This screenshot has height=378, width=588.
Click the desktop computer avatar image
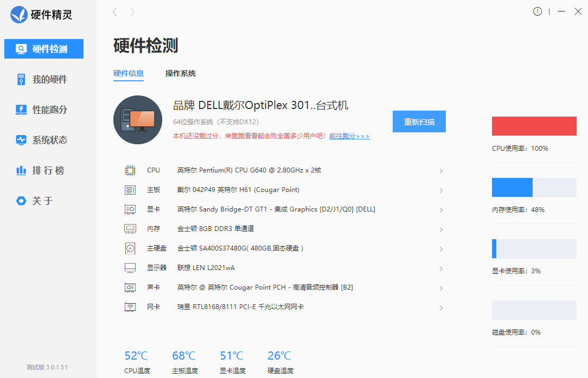click(x=138, y=120)
